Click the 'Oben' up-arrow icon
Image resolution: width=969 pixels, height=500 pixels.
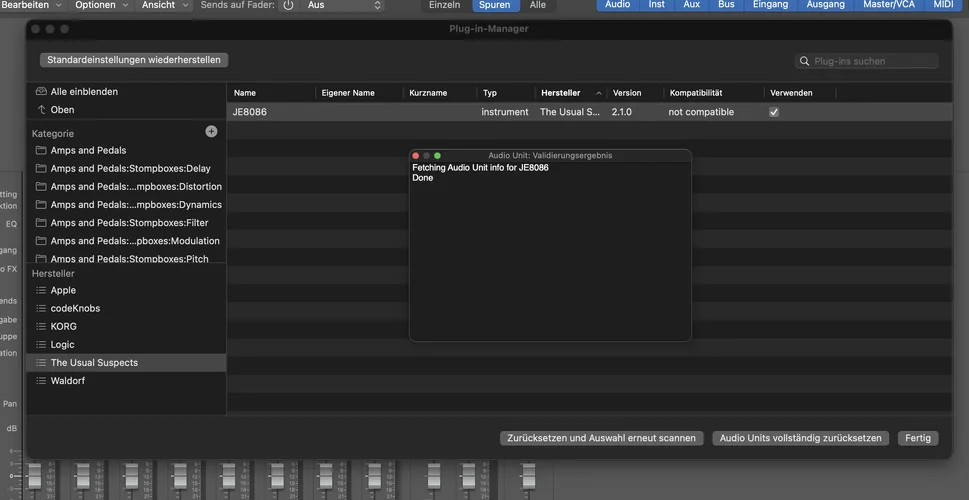coord(41,110)
